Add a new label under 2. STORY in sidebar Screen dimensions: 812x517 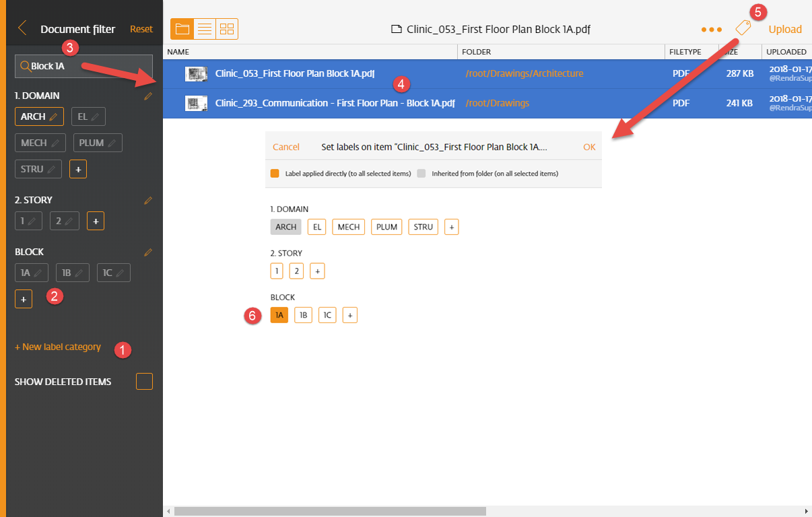point(96,221)
